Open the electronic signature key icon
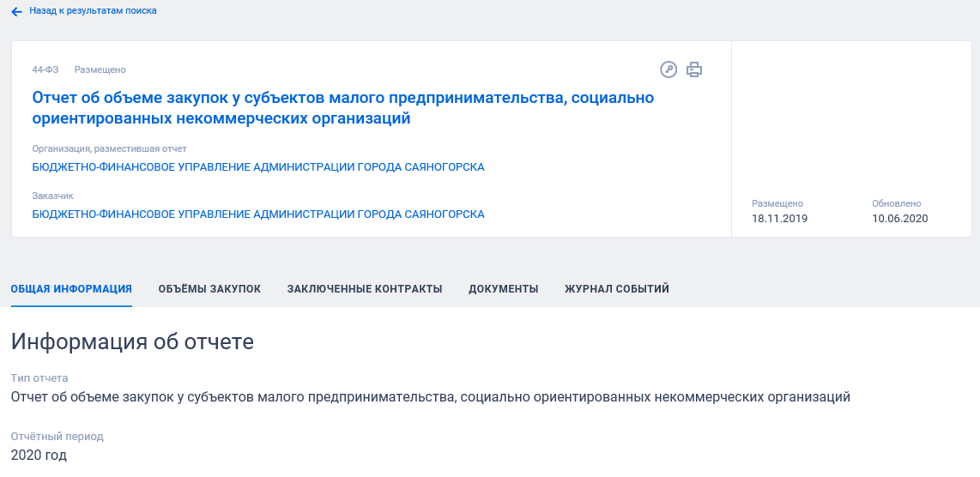The width and height of the screenshot is (980, 477). click(668, 69)
